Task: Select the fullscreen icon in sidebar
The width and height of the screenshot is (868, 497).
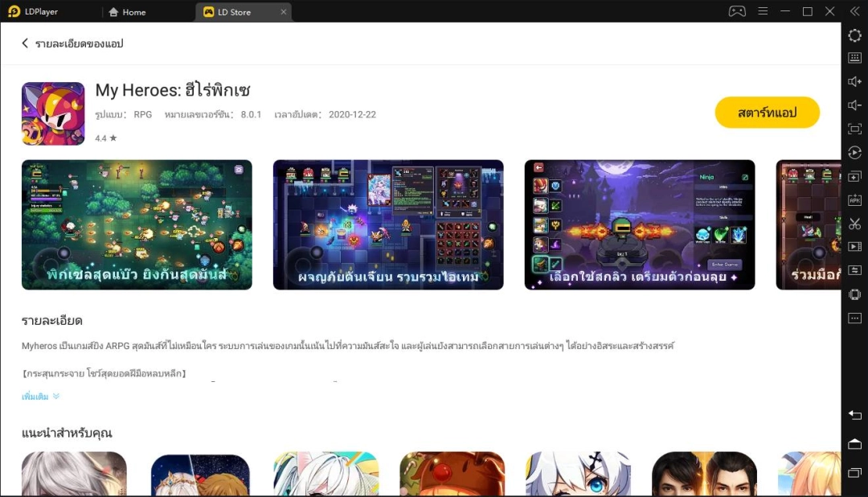Action: point(854,129)
